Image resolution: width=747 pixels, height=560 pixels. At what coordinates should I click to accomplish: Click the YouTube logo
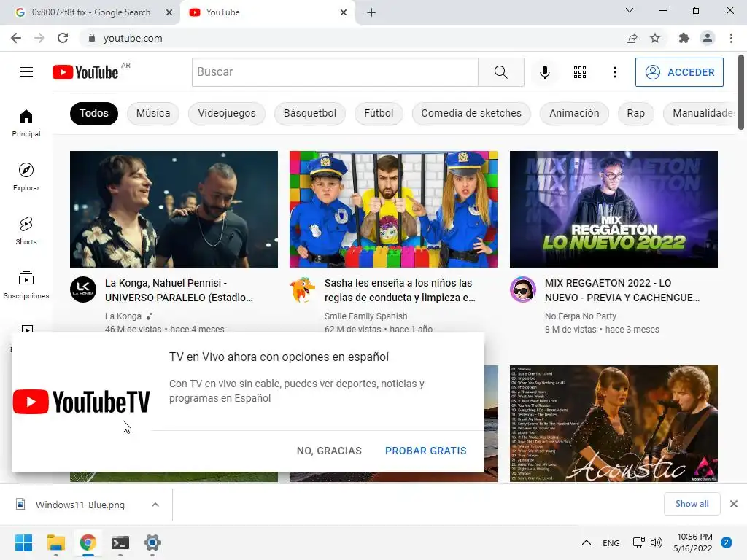(x=86, y=72)
